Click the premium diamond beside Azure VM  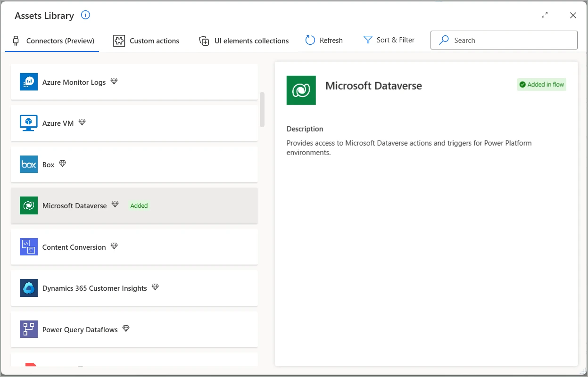[82, 122]
